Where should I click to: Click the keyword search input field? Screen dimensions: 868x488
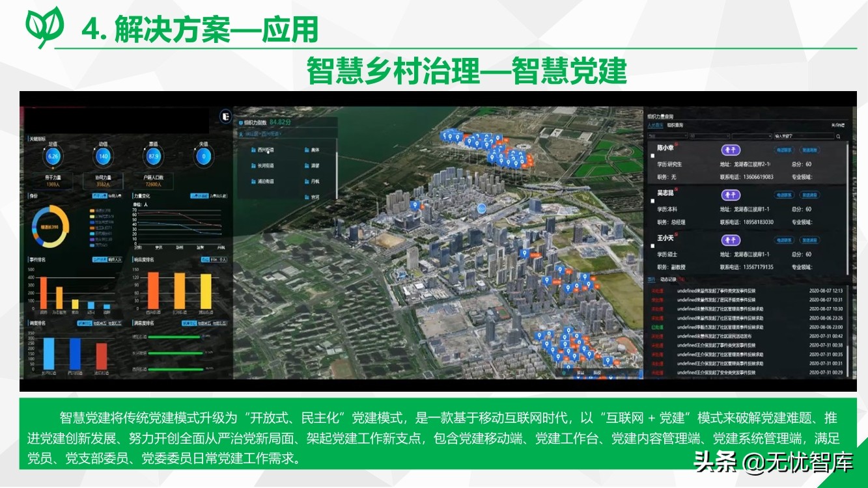point(804,136)
